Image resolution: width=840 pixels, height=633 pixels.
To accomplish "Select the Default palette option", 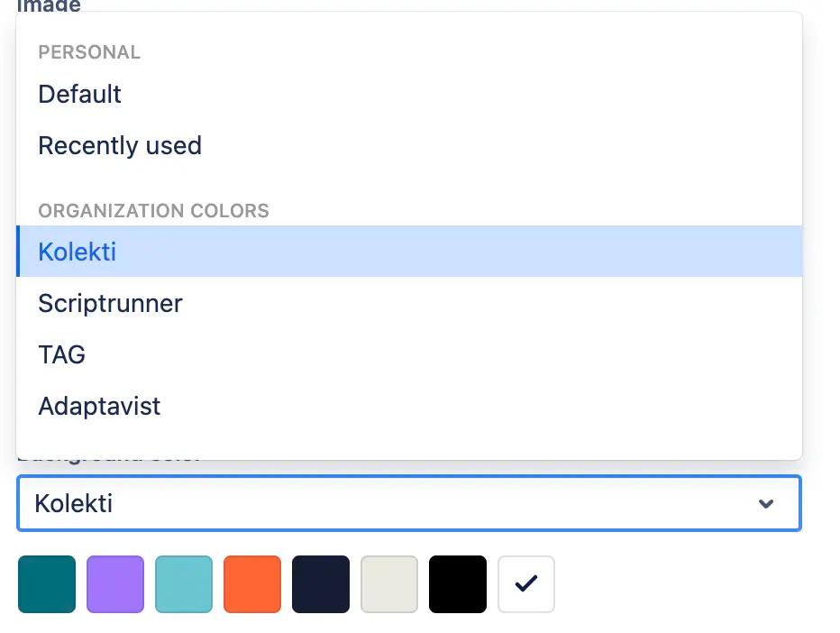I will pyautogui.click(x=79, y=94).
